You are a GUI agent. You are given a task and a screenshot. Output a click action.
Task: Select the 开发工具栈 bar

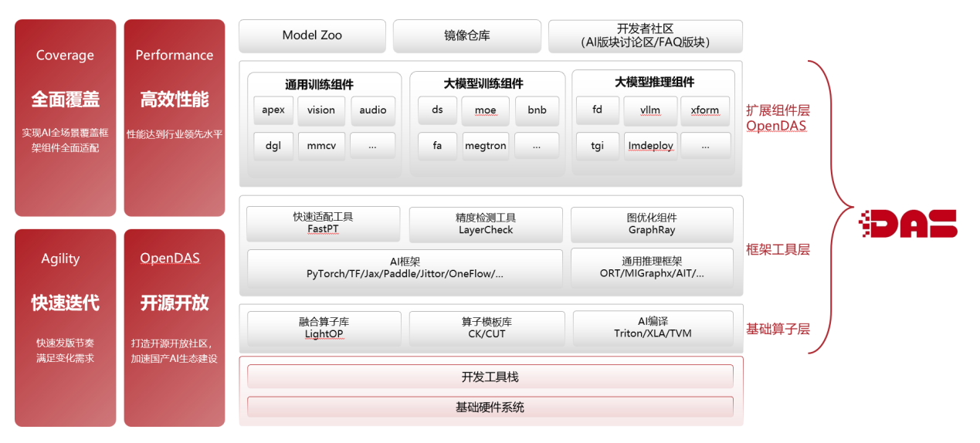coord(490,377)
